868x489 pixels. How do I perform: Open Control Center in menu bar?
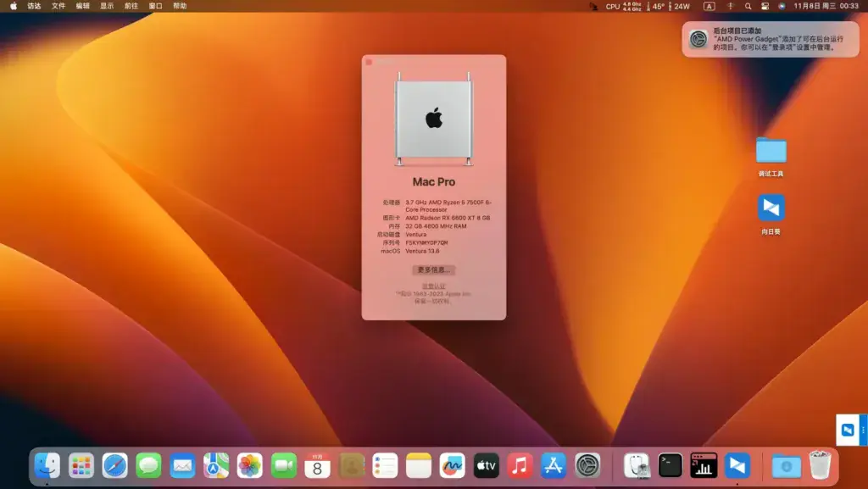[765, 6]
